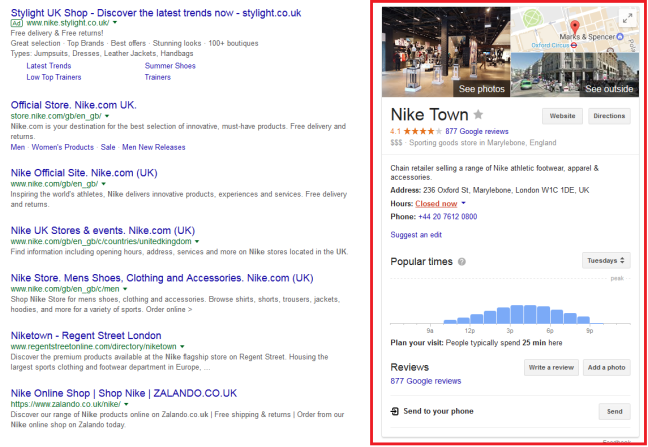Click the Website button
This screenshot has width=648, height=447.
[562, 116]
